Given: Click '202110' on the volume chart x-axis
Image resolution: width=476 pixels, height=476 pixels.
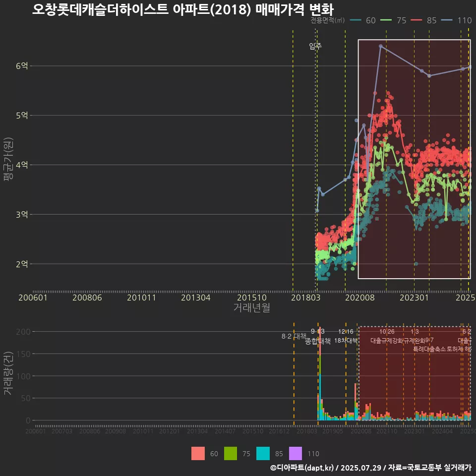Looking at the screenshot, I should click(x=387, y=431).
